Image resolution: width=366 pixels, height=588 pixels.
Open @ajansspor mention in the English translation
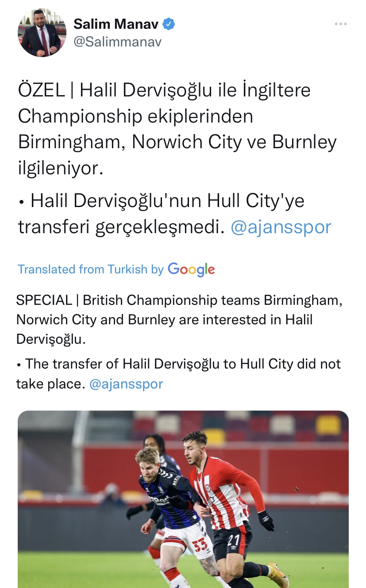[x=126, y=384]
